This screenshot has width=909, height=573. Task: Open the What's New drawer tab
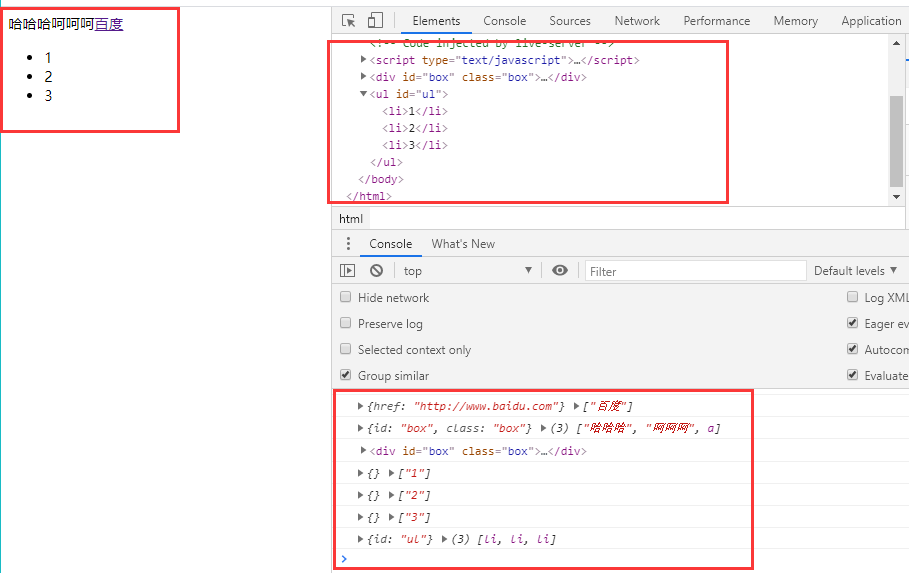click(x=463, y=244)
